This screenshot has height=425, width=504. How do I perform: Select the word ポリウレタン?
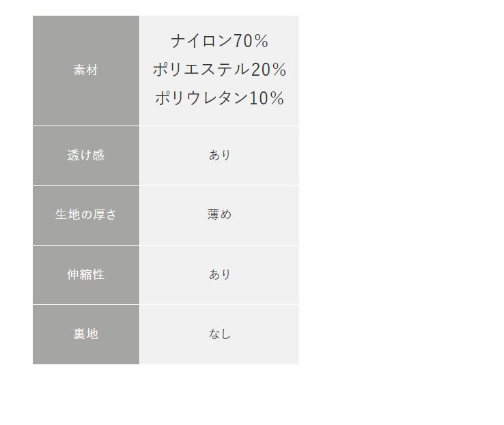[201, 98]
